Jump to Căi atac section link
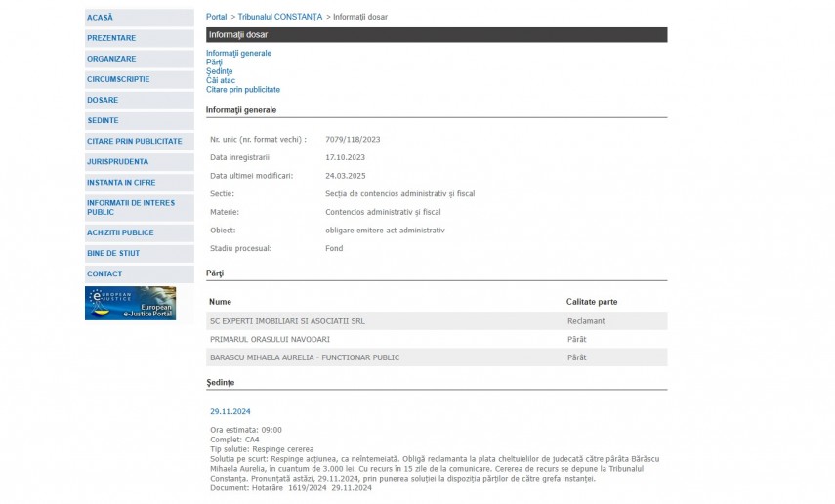This screenshot has width=835, height=504. click(x=220, y=80)
